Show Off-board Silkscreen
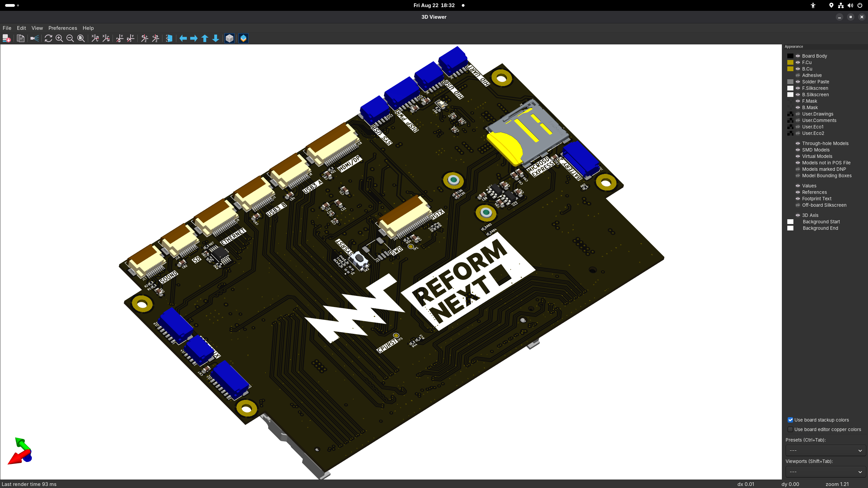868x488 pixels. coord(798,205)
